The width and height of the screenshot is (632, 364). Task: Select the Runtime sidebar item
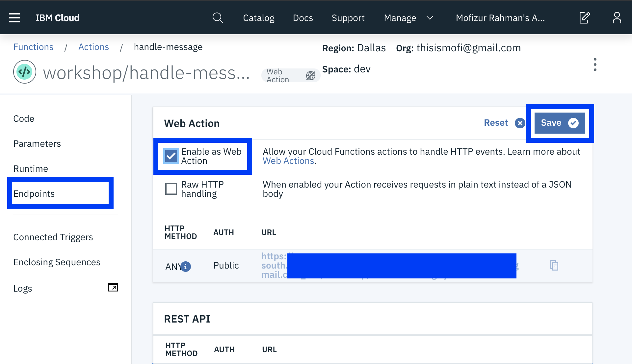tap(31, 169)
